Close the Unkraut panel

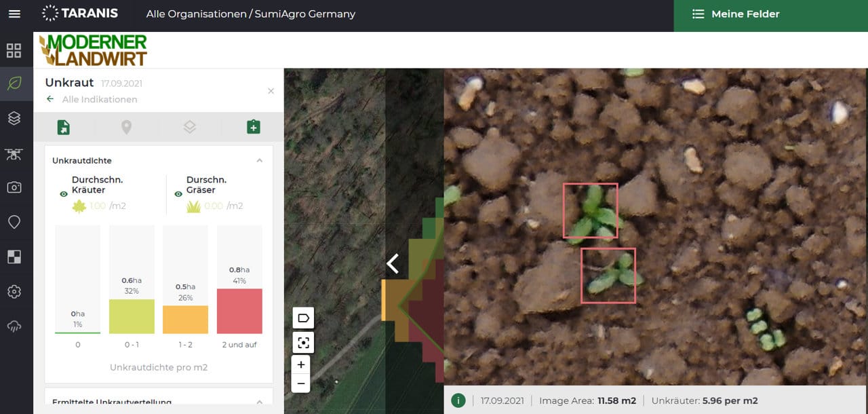click(x=271, y=91)
